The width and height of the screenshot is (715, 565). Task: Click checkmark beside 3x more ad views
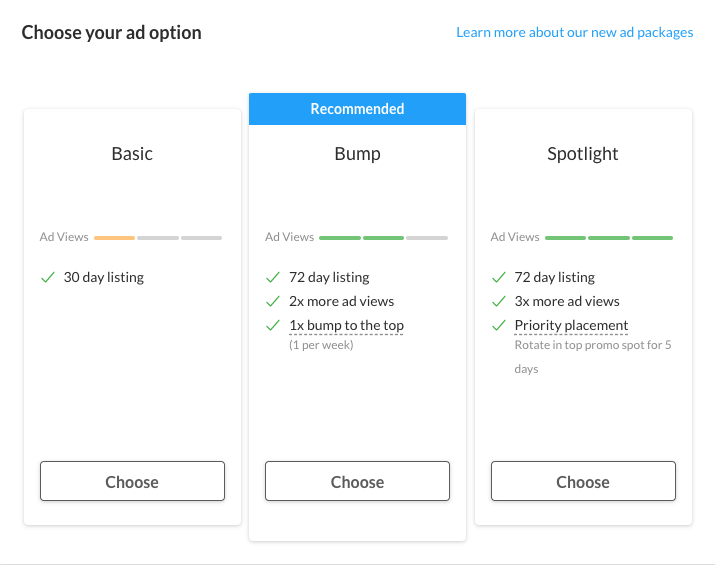(498, 301)
